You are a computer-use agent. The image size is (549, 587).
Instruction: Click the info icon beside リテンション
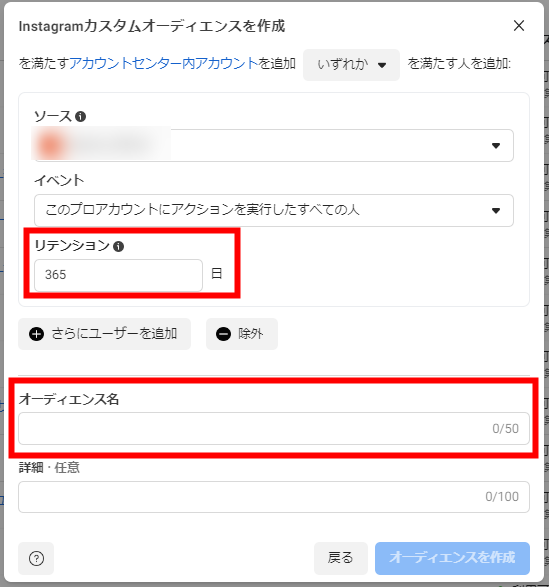[118, 247]
